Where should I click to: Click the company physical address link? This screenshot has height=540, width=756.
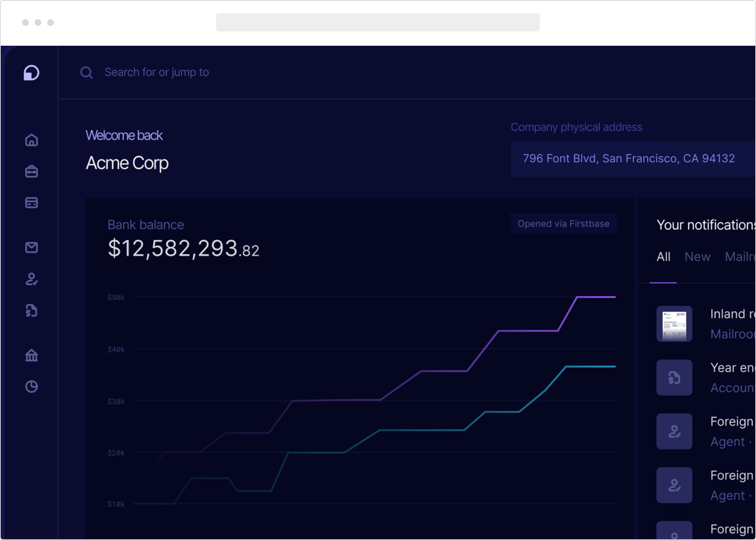[628, 159]
